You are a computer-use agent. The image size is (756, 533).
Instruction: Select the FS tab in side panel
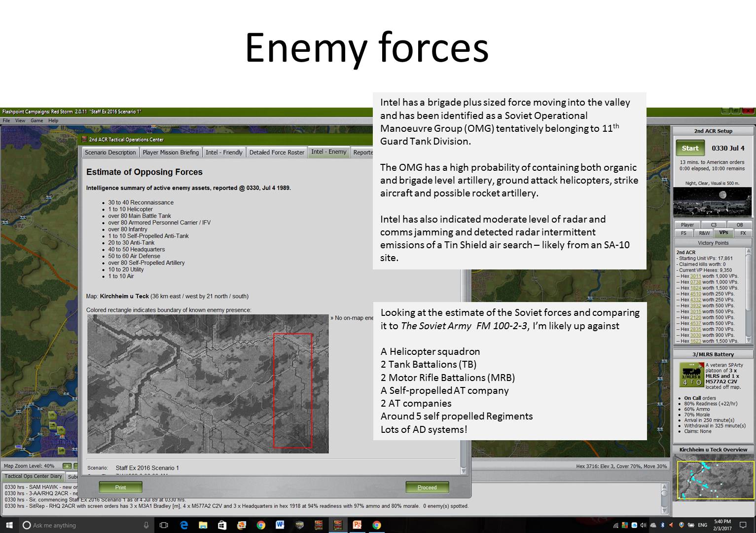684,233
